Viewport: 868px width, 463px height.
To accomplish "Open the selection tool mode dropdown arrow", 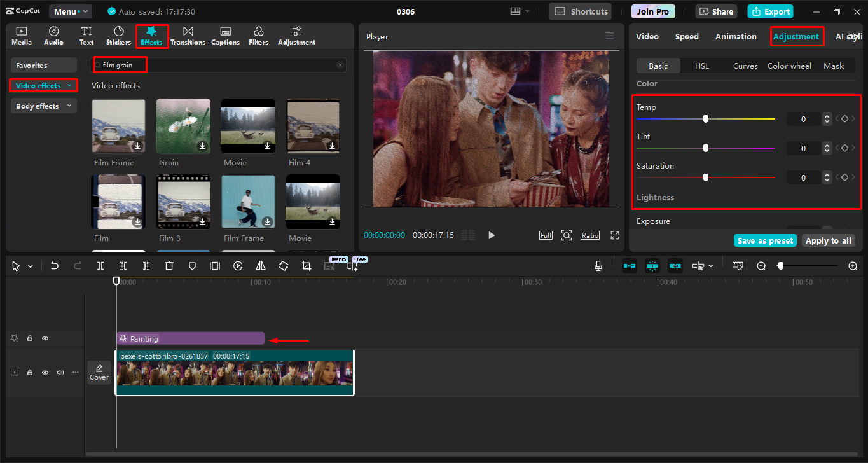I will [x=31, y=266].
